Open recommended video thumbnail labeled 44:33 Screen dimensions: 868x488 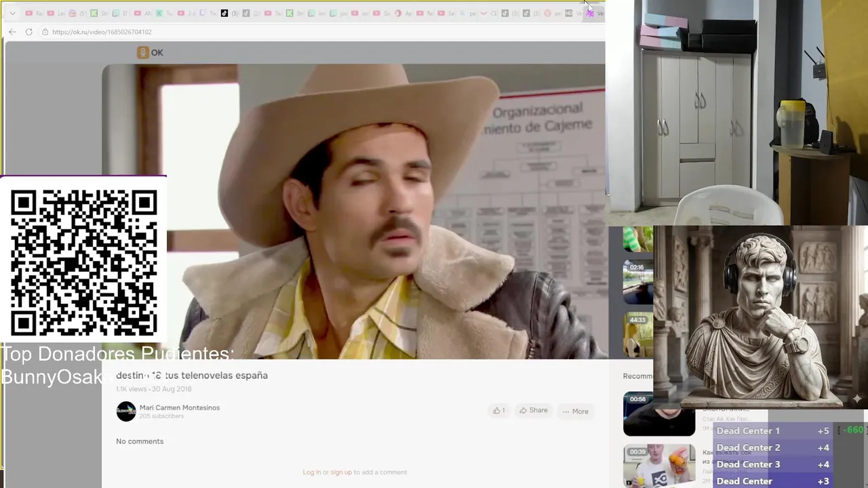[638, 334]
